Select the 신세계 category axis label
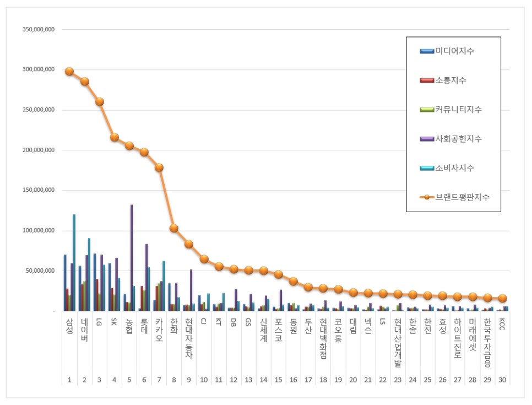 click(x=264, y=330)
